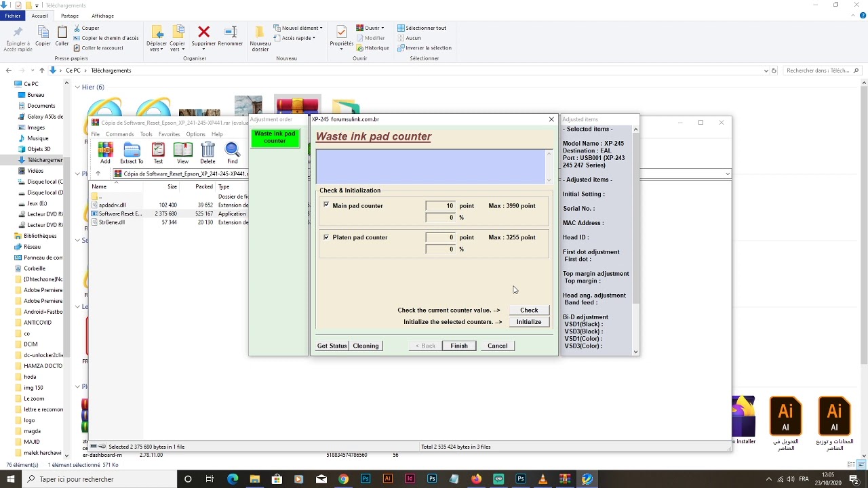Open Google Chrome from the taskbar
The height and width of the screenshot is (488, 868).
point(343,479)
